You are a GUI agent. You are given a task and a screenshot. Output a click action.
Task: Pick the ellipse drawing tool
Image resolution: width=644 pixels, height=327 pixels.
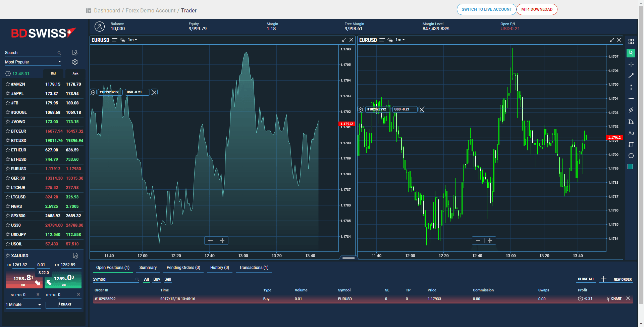(631, 156)
